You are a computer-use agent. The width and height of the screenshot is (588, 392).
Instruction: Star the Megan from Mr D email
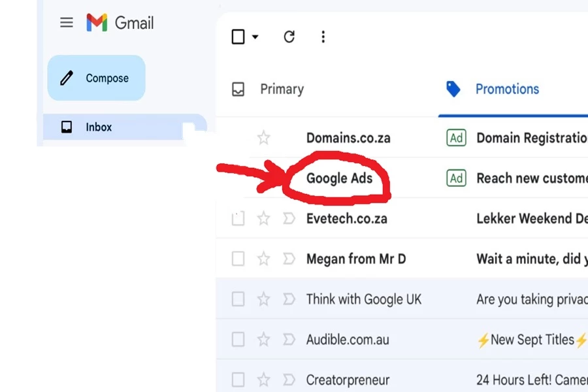tap(264, 259)
